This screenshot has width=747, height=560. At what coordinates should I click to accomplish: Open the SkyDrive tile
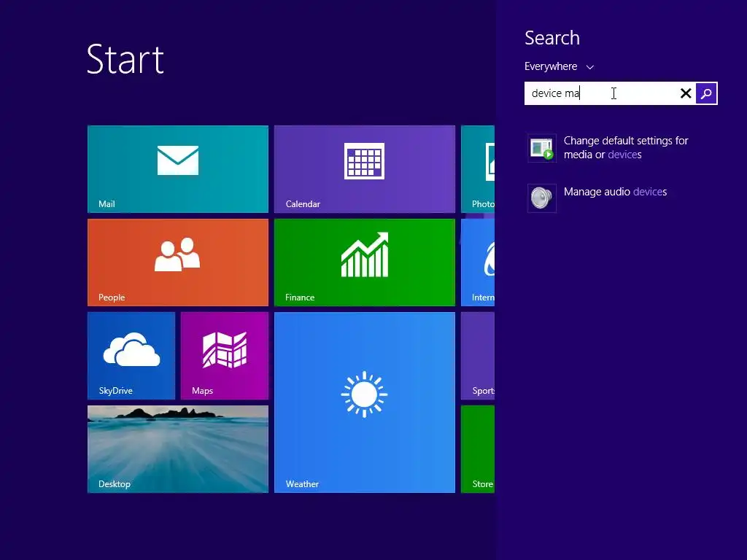(x=131, y=356)
